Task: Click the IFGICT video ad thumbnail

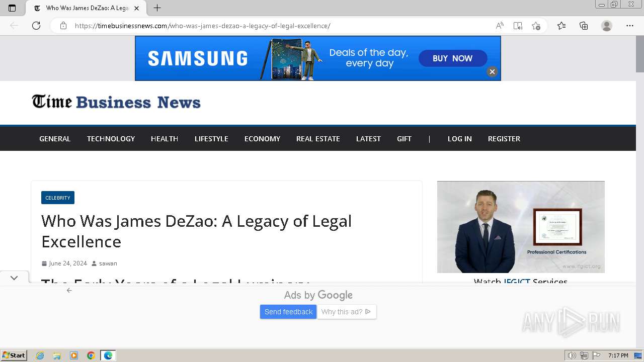Action: pos(521,227)
